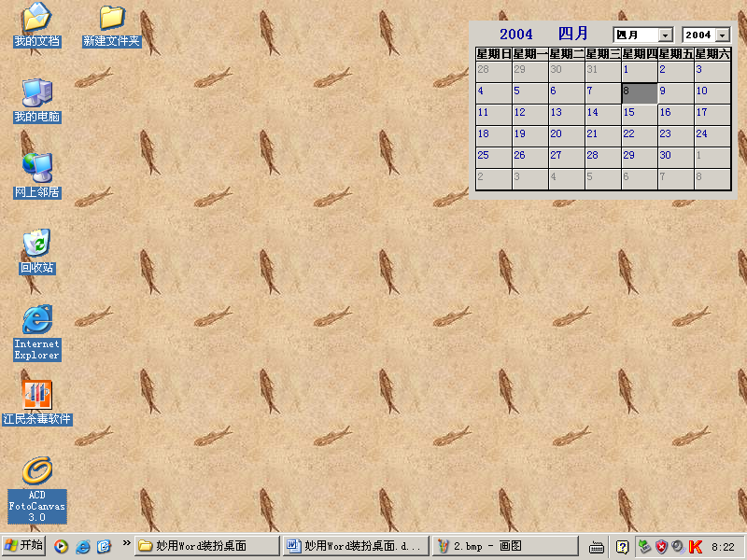This screenshot has width=747, height=560.
Task: Switch to 妙用Word装扮桌面 folder taskbar window
Action: coord(207,546)
